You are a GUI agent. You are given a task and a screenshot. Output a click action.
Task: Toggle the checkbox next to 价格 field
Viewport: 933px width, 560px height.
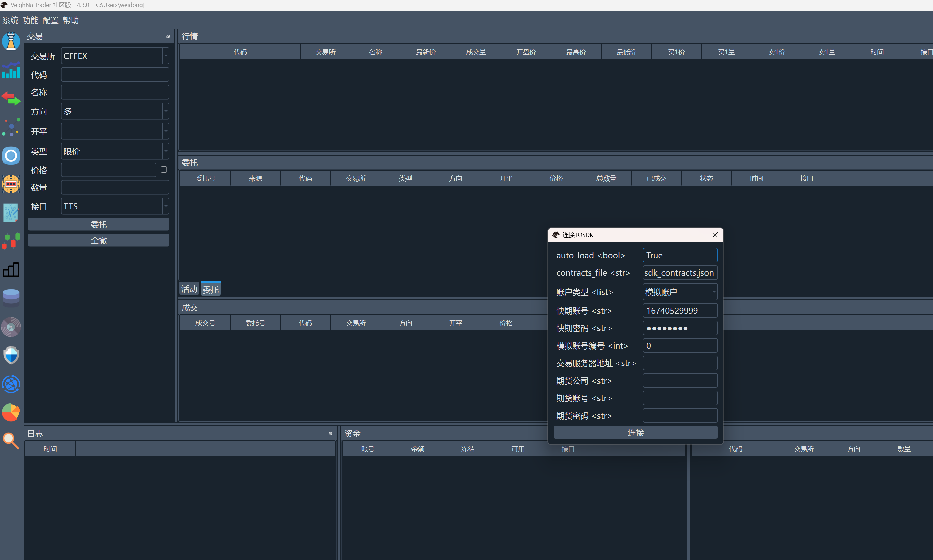point(164,170)
